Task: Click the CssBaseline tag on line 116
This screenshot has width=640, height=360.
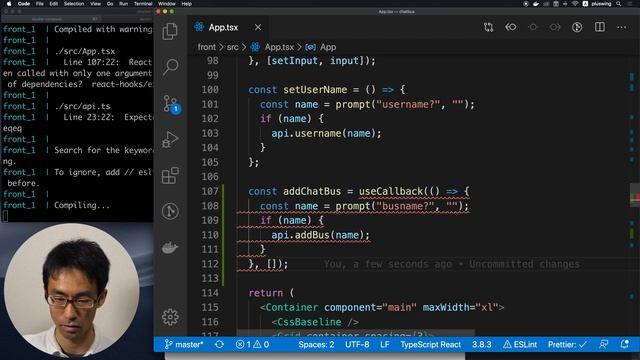Action: pos(309,322)
